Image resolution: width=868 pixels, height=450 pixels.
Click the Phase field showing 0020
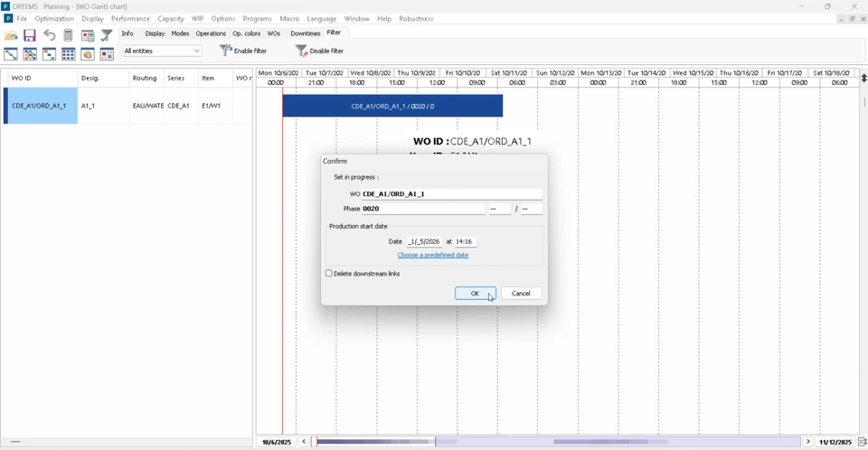tap(423, 209)
